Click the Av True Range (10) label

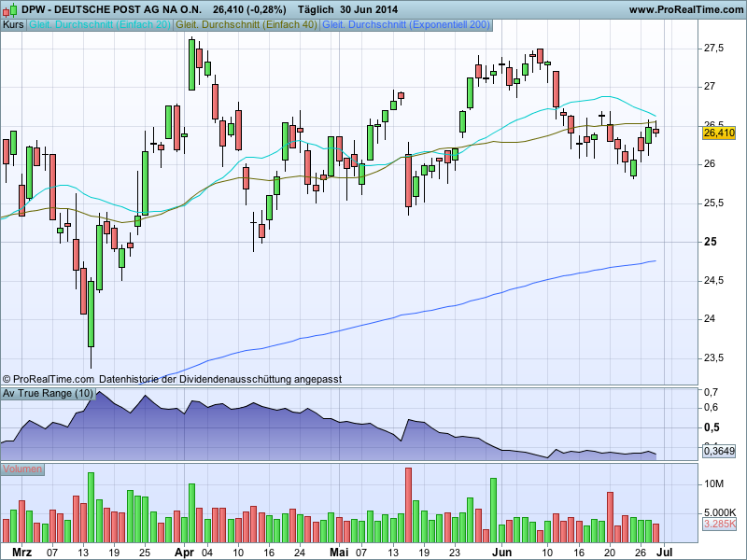(49, 393)
